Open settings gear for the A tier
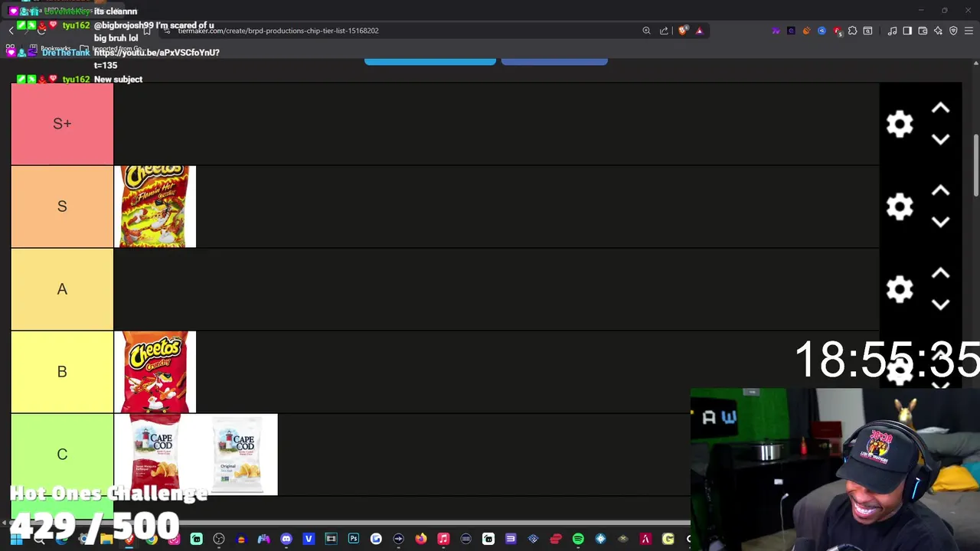The image size is (980, 551). click(900, 289)
